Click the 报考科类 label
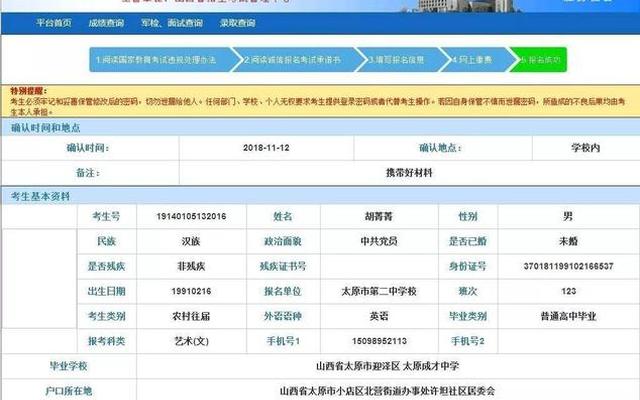Image resolution: width=640 pixels, height=400 pixels. pyautogui.click(x=106, y=341)
